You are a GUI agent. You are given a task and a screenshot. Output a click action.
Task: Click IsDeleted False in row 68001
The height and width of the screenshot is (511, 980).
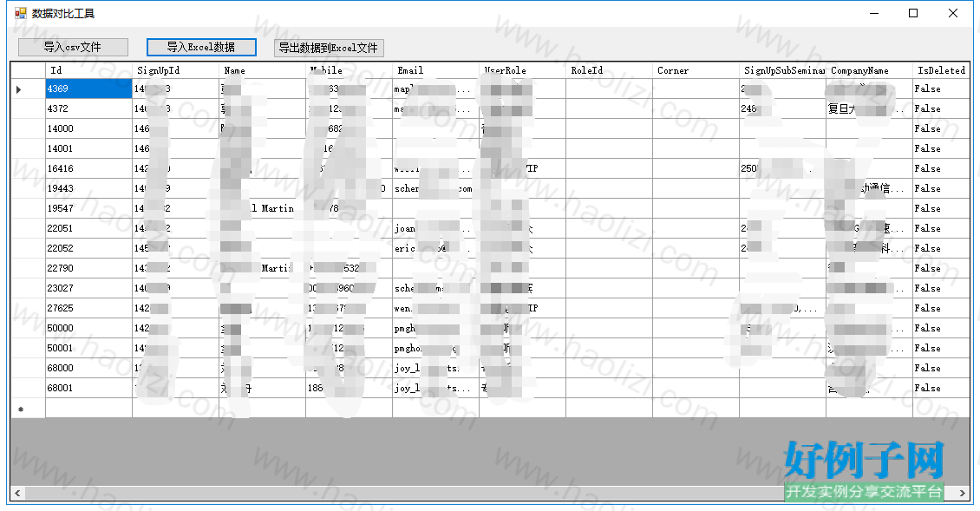click(x=941, y=389)
